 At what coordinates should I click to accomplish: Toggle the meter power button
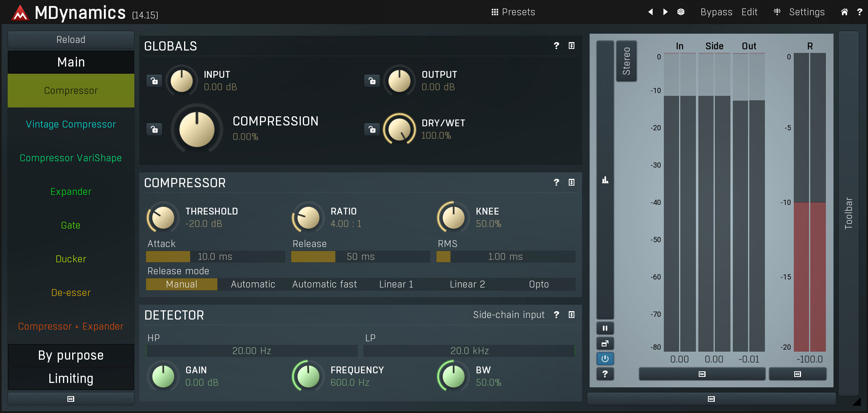coord(605,359)
